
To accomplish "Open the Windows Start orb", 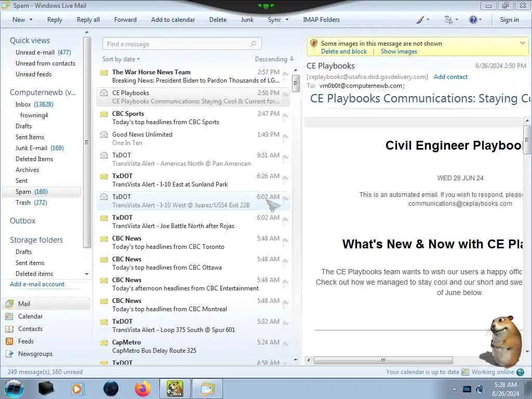I will [x=14, y=389].
